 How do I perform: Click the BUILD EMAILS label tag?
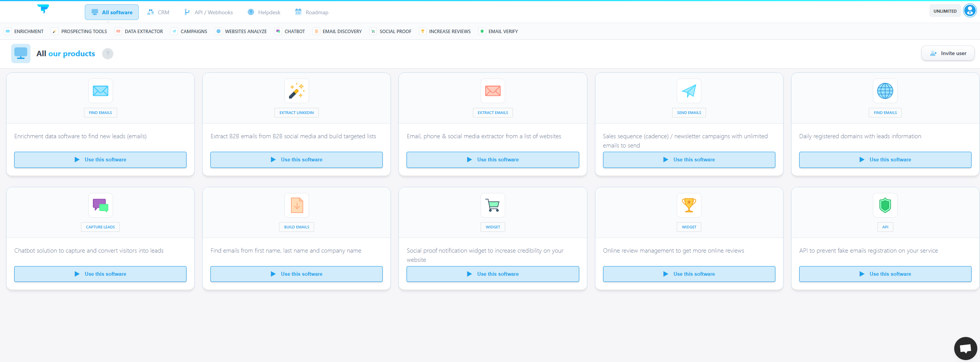click(x=297, y=227)
